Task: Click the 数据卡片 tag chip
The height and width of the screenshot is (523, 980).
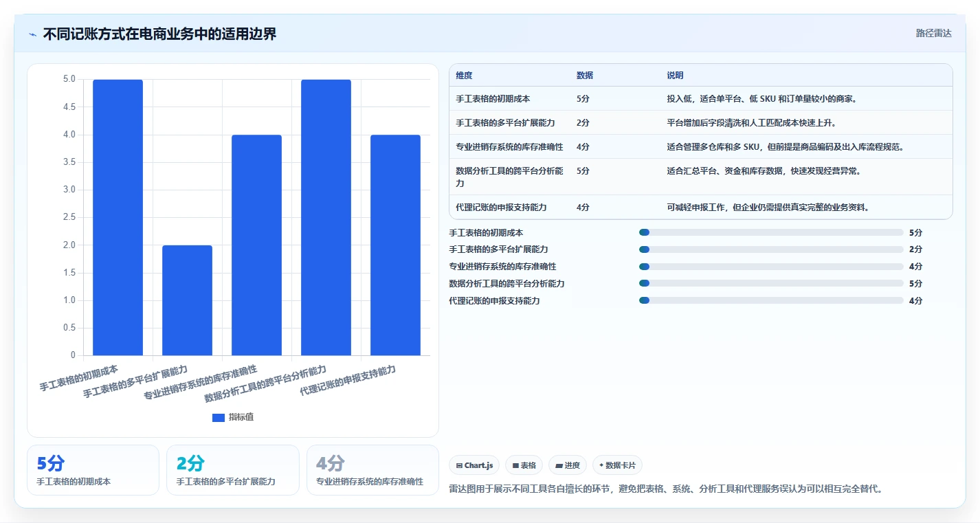Action: pos(617,465)
